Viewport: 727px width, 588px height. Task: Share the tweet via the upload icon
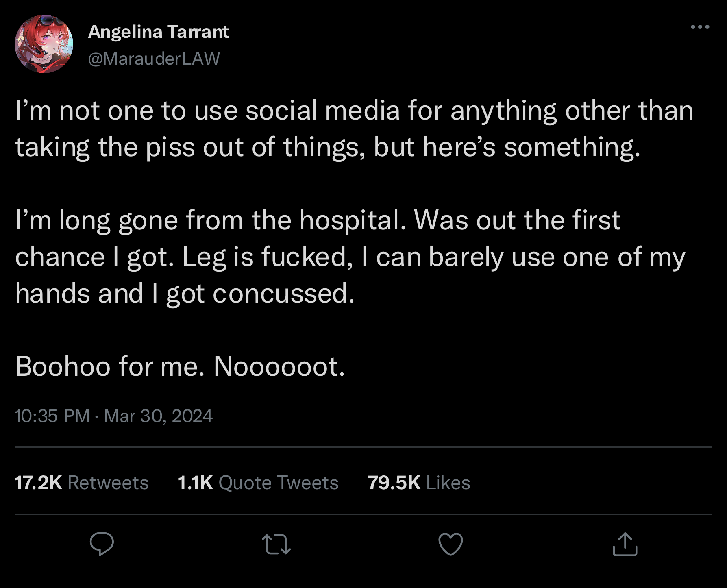[x=625, y=544]
